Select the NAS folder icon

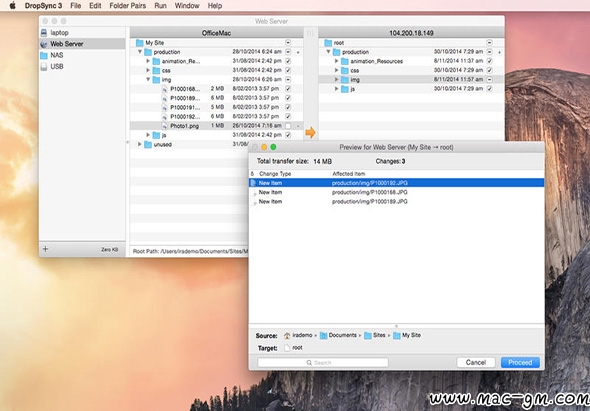pyautogui.click(x=44, y=55)
